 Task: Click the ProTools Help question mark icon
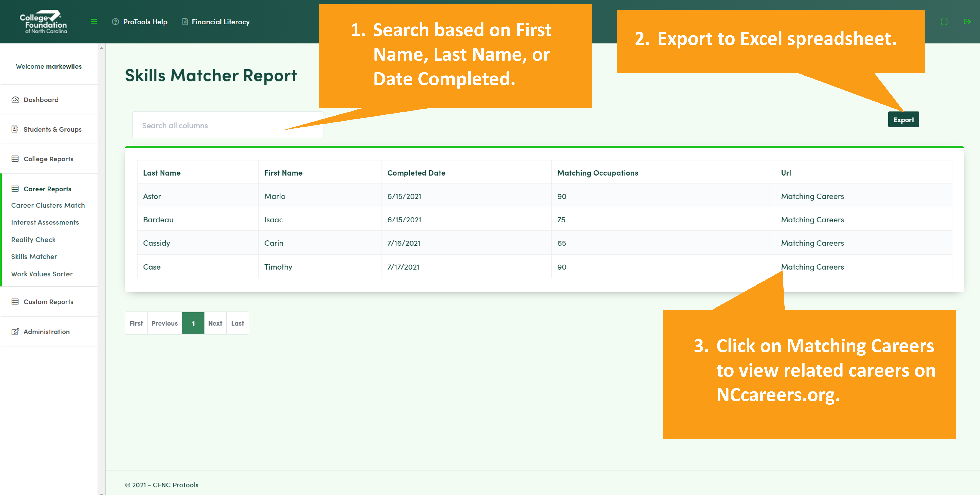click(115, 22)
